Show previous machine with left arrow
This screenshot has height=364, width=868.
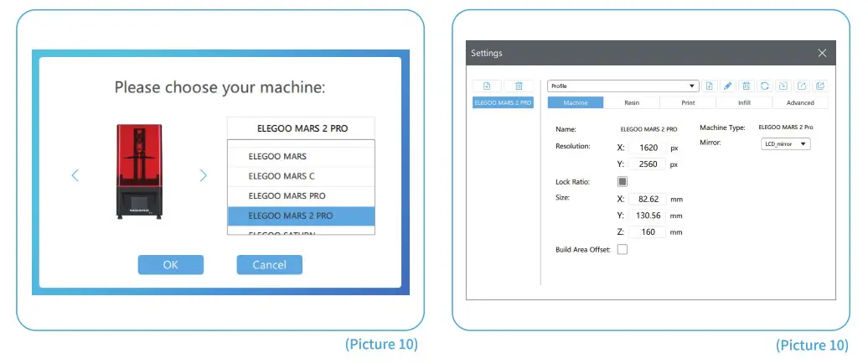coord(75,175)
